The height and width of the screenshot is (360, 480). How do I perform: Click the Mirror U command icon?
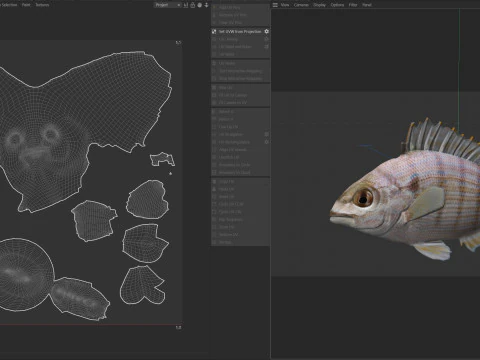(x=214, y=112)
